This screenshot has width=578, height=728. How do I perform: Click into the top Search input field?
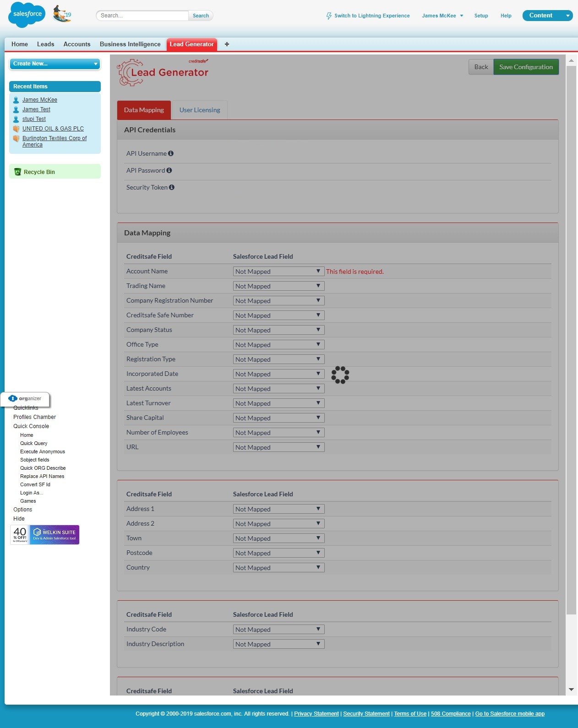(x=142, y=16)
